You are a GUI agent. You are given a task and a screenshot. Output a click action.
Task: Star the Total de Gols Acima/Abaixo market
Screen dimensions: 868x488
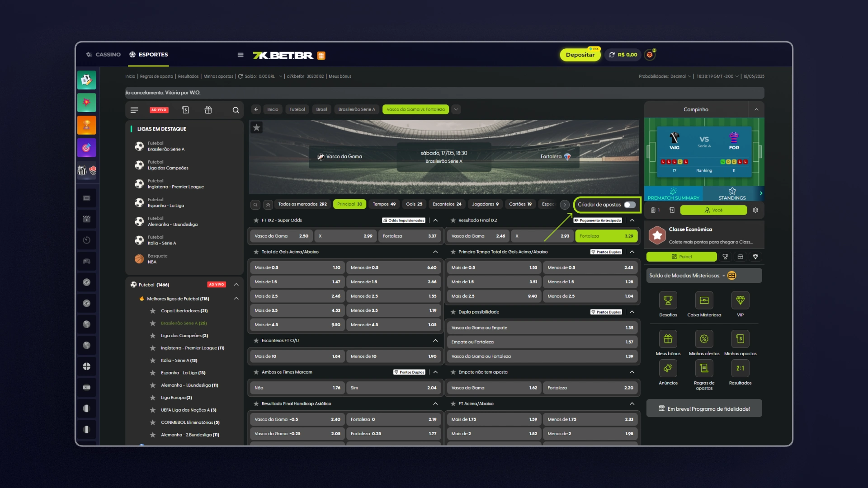(x=256, y=252)
